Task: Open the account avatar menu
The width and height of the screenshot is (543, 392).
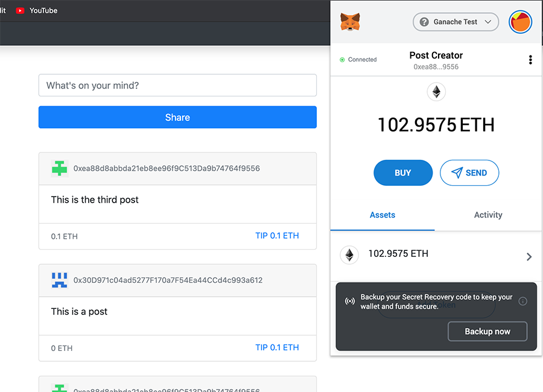Action: pos(520,22)
